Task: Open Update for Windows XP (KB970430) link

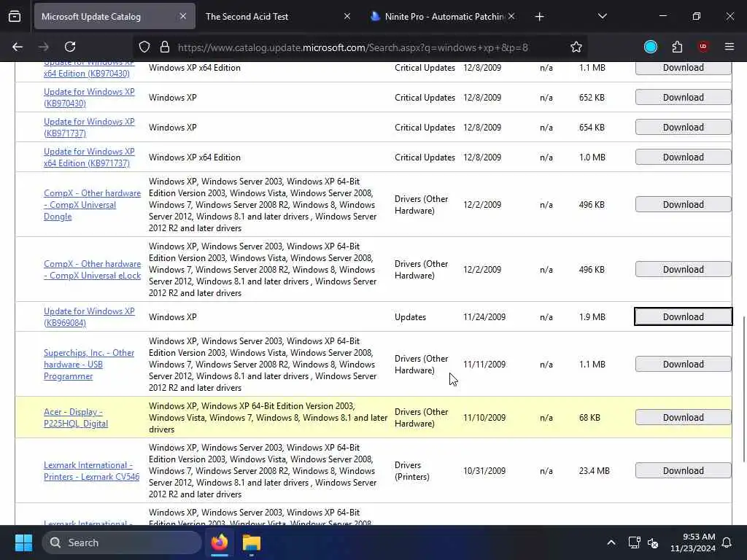Action: pos(89,97)
